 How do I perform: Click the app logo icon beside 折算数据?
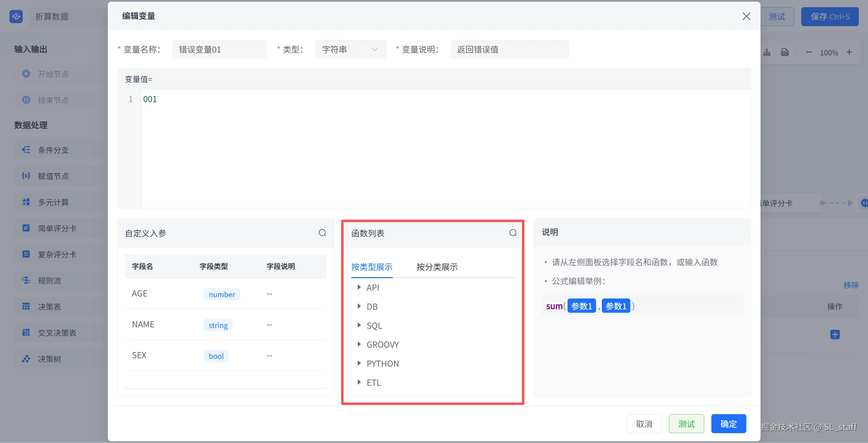click(x=16, y=16)
